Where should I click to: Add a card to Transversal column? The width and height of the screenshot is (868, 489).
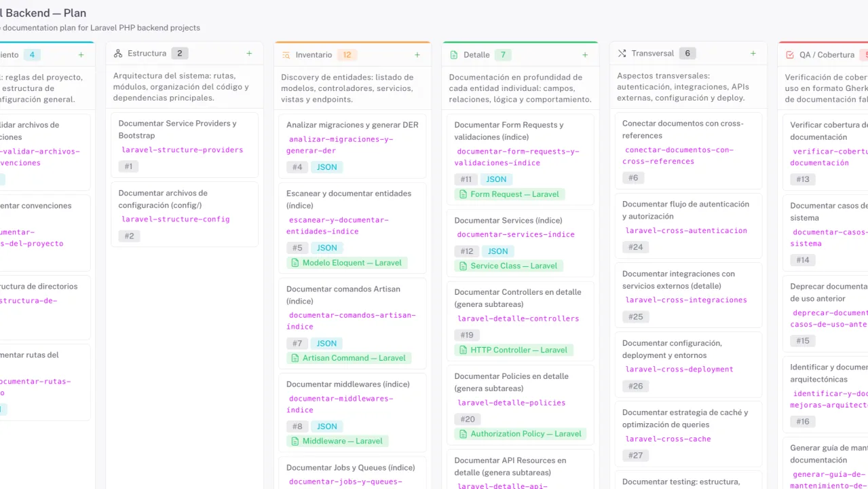tap(753, 54)
